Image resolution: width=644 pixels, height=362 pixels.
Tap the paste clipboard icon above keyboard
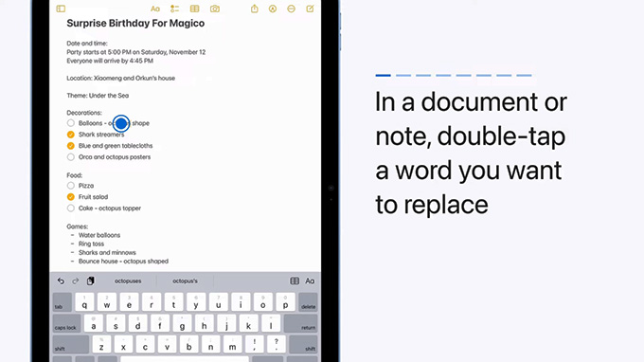90,281
